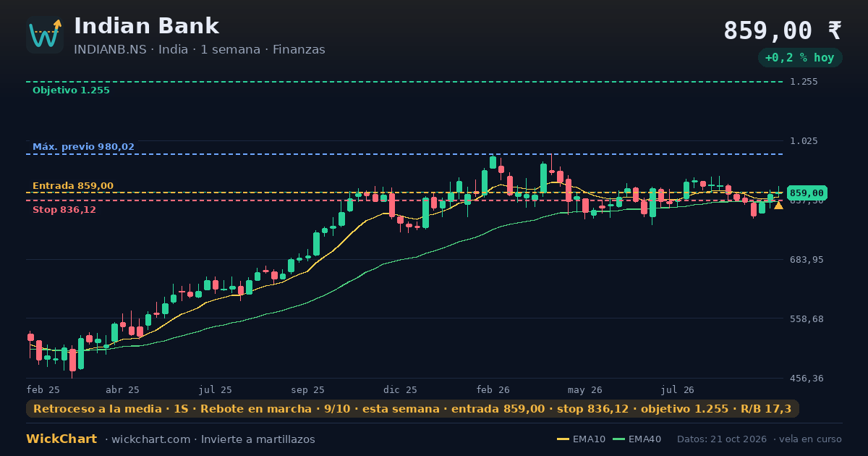Click the 1.025 axis value
The height and width of the screenshot is (456, 868).
coord(804,141)
